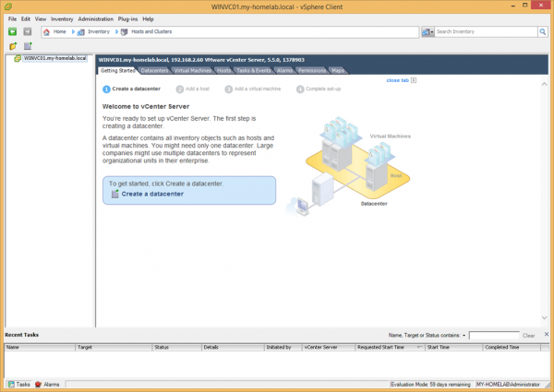
Task: Click the vCenter server icon in the tree
Action: (x=17, y=59)
